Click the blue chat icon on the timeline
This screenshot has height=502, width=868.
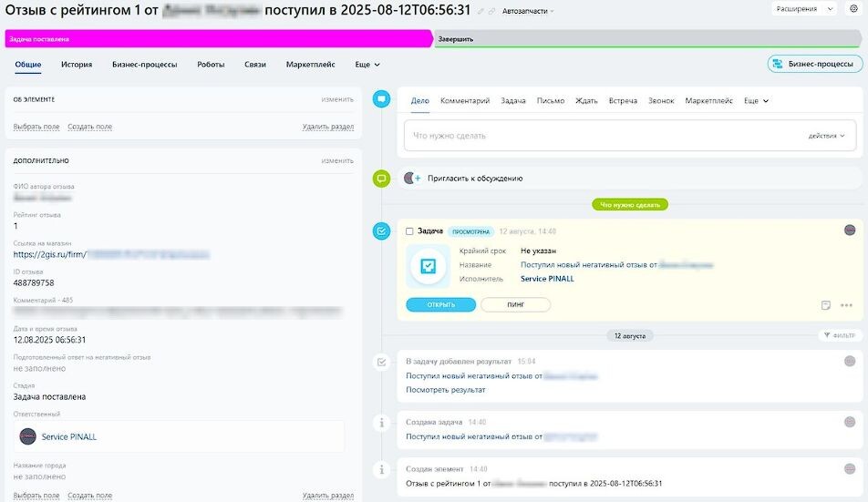point(382,99)
